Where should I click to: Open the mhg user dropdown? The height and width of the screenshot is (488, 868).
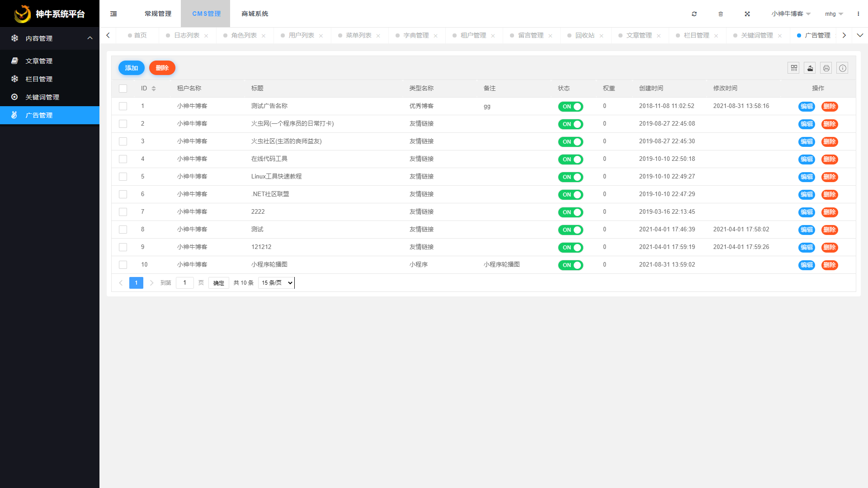[833, 14]
